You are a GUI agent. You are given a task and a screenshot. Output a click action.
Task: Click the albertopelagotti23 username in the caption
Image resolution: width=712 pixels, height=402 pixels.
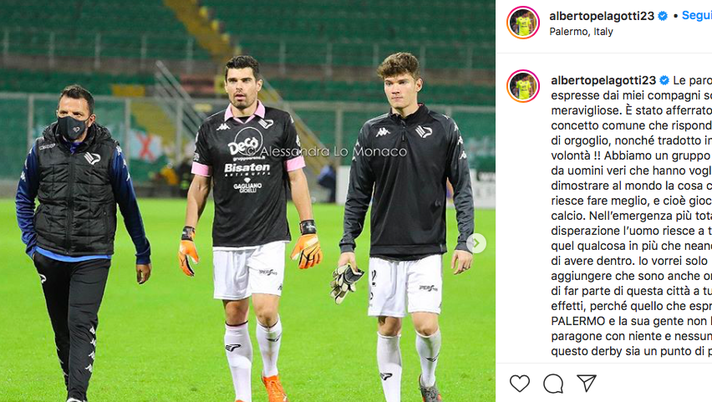tap(603, 80)
